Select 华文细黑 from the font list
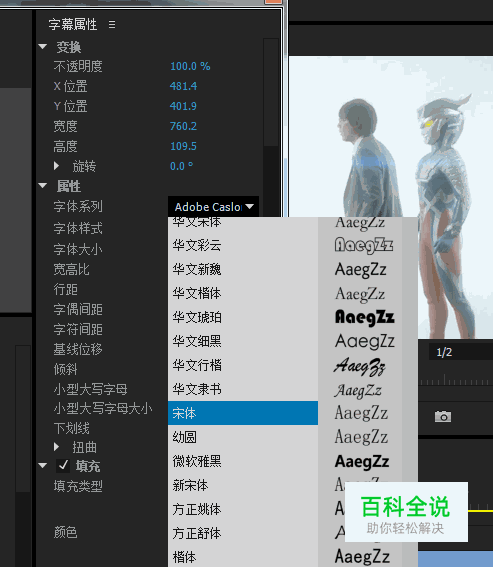Screen dimensions: 493x567 243,341
